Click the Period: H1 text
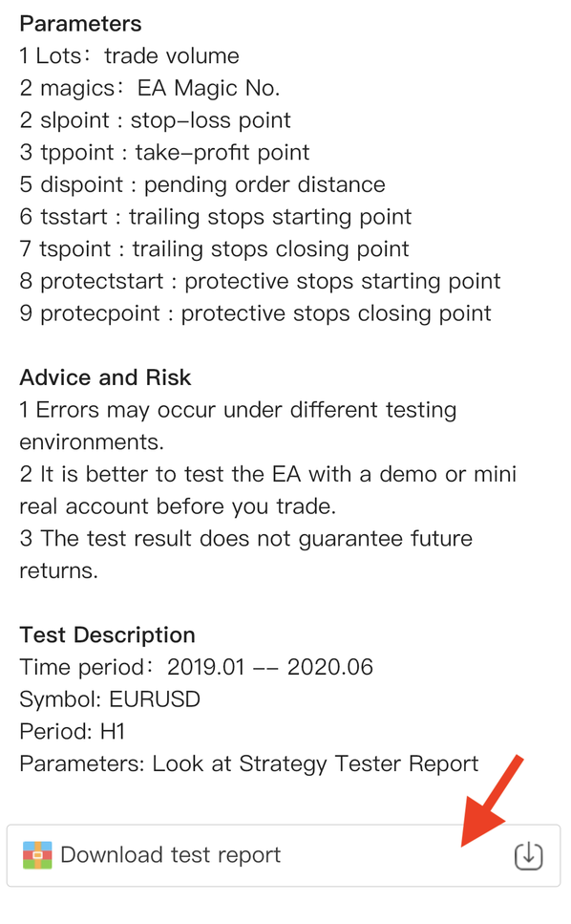 73,731
